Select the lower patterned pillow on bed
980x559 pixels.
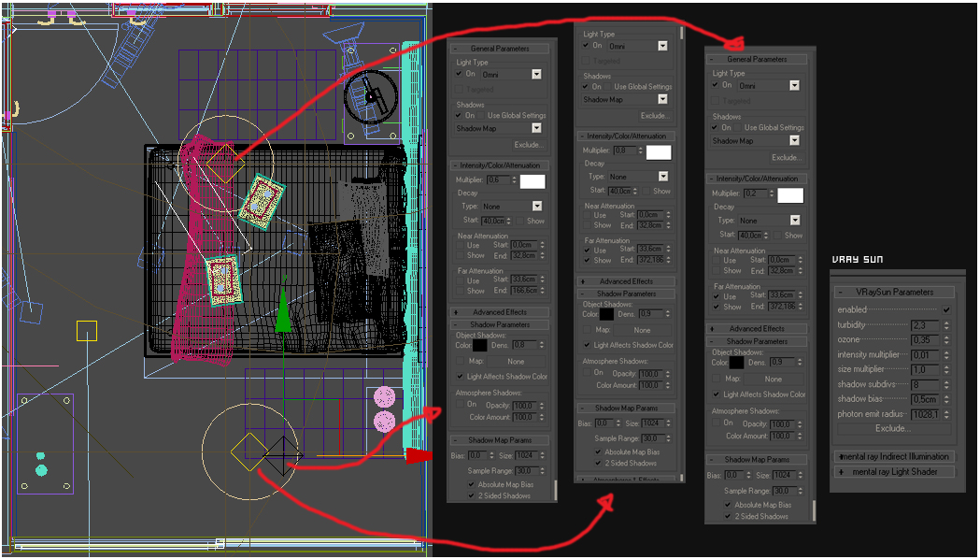pos(222,280)
